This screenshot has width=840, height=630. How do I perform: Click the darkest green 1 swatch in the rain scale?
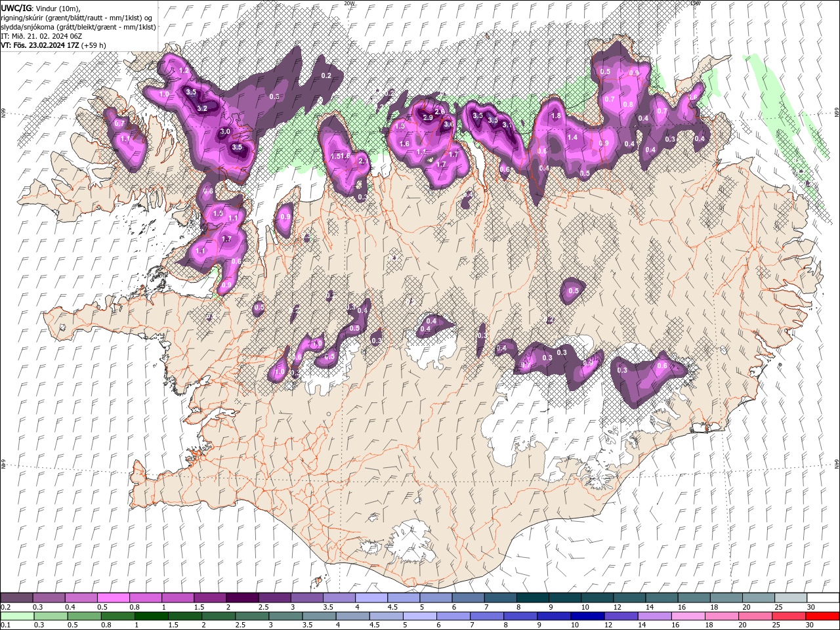point(152,616)
